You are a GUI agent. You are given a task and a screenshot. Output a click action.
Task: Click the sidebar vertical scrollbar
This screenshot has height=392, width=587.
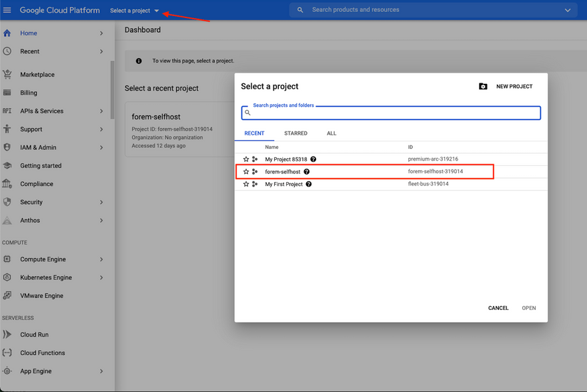(x=112, y=90)
